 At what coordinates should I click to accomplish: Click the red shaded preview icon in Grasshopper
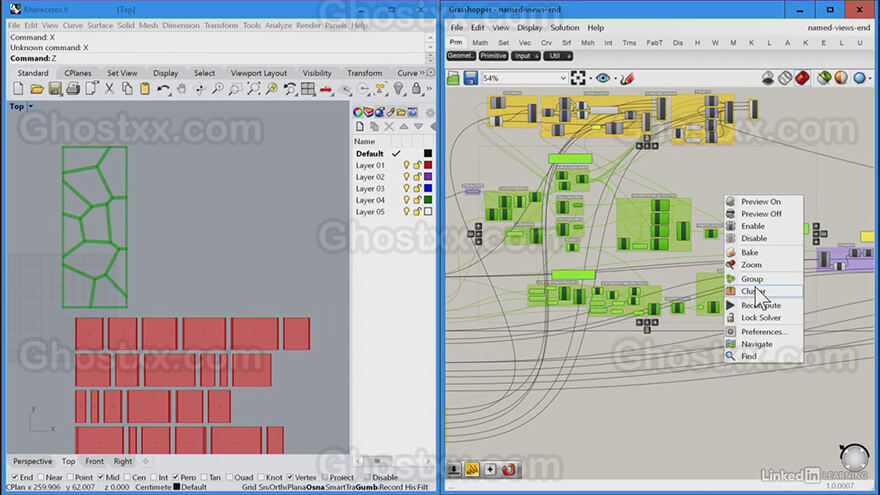coord(802,78)
